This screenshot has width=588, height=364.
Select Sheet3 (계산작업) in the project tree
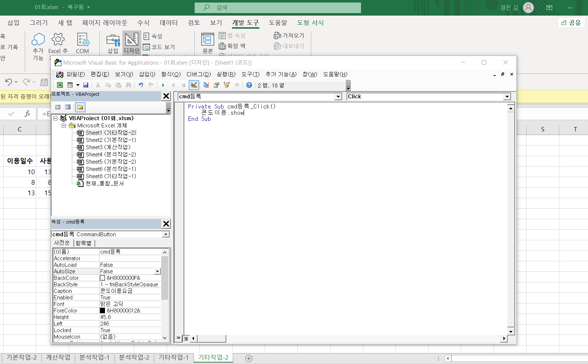coord(108,147)
